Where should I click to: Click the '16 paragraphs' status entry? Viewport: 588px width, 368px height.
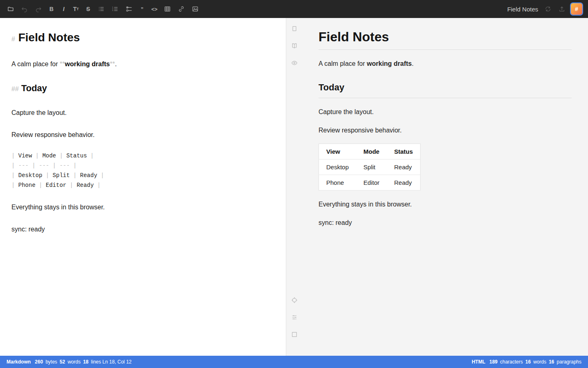click(565, 362)
